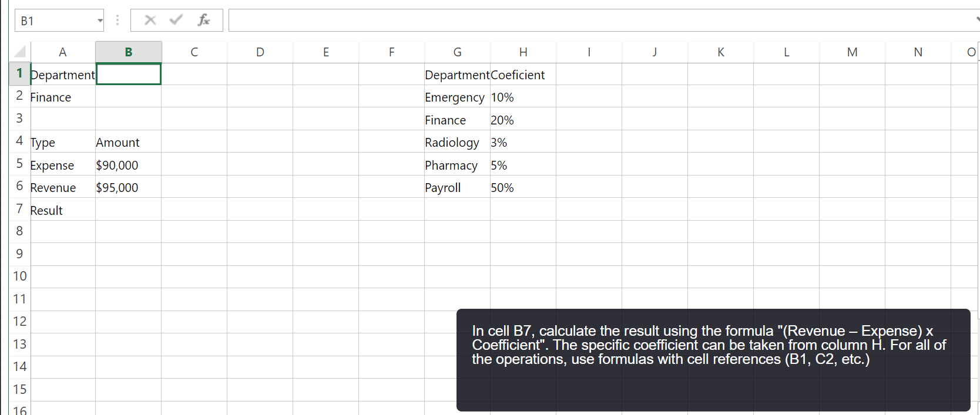This screenshot has height=415, width=980.
Task: Click cell A2 containing Finance
Action: click(63, 97)
